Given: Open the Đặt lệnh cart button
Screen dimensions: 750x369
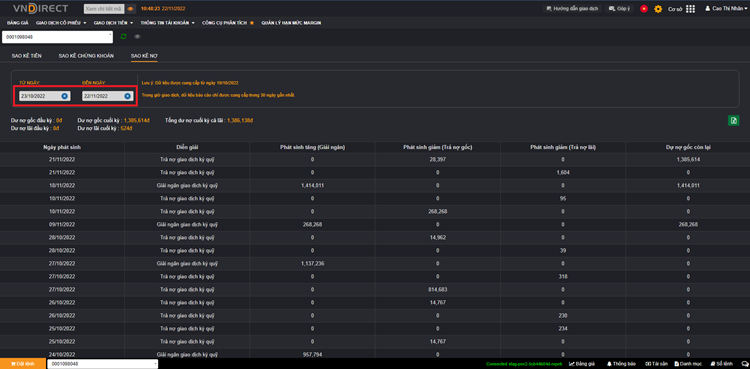Looking at the screenshot, I should point(22,364).
